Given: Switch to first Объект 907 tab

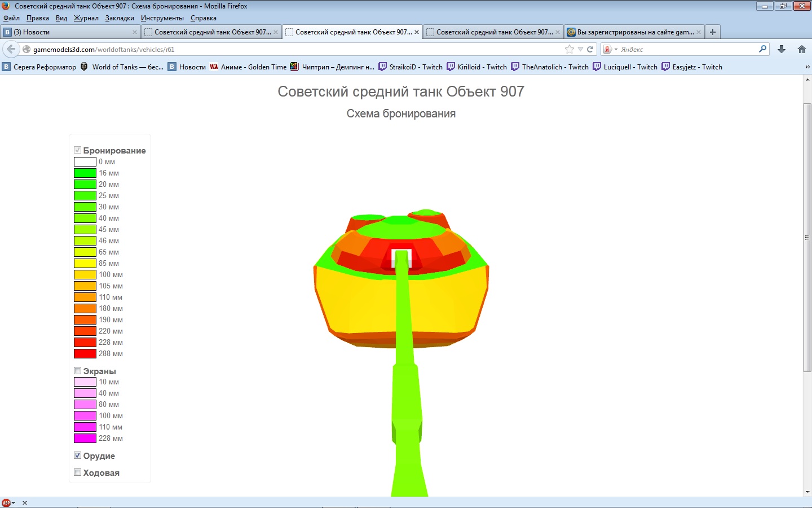Looking at the screenshot, I should [x=211, y=32].
